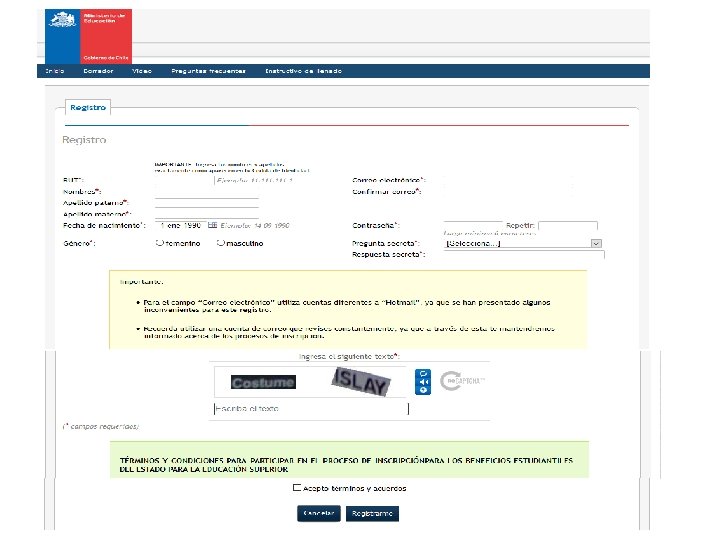Click the Nombres input field

207,192
